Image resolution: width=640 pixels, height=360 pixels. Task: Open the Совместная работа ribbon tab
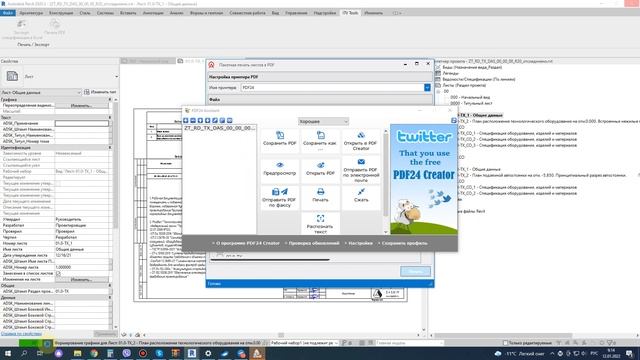247,13
